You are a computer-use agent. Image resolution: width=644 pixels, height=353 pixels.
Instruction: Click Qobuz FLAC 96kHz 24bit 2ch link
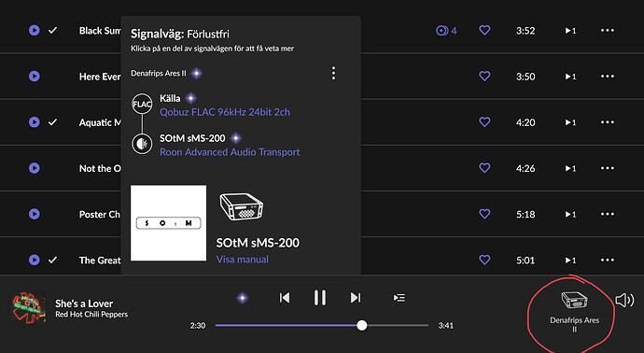pyautogui.click(x=225, y=112)
